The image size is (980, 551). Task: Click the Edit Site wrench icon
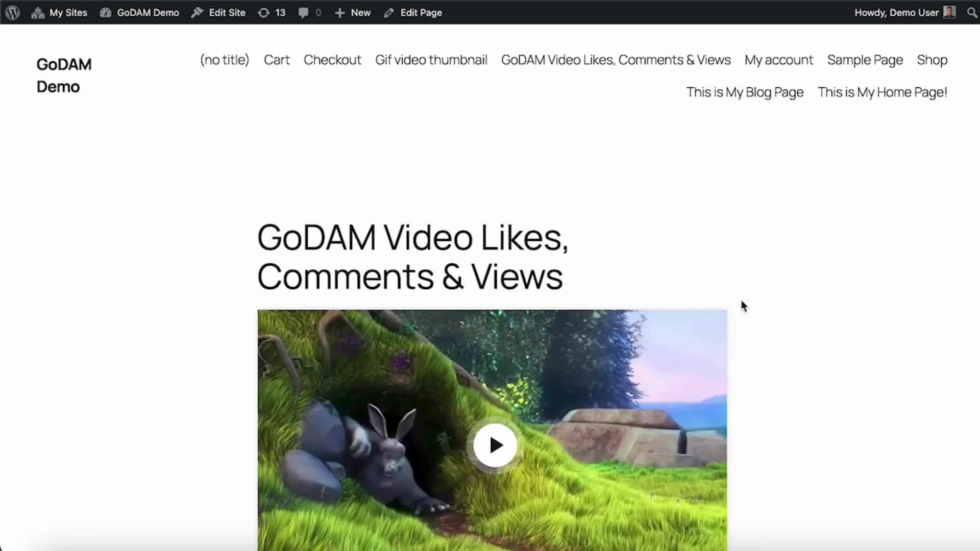(198, 12)
